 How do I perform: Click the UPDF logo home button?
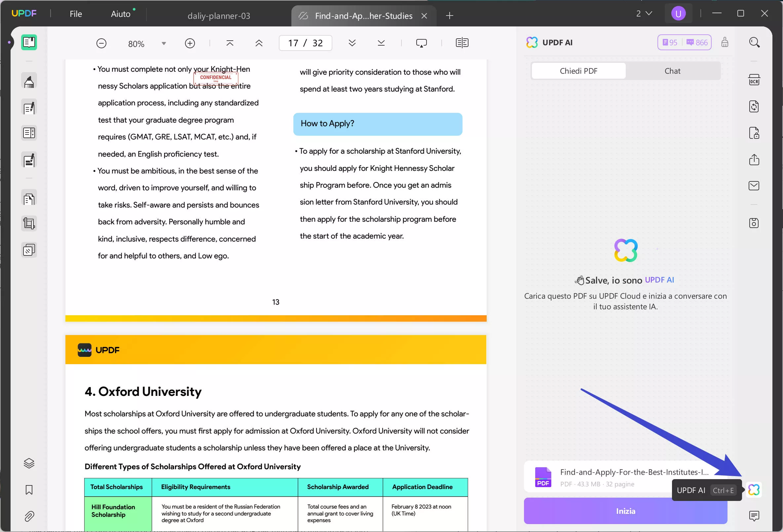pyautogui.click(x=24, y=14)
